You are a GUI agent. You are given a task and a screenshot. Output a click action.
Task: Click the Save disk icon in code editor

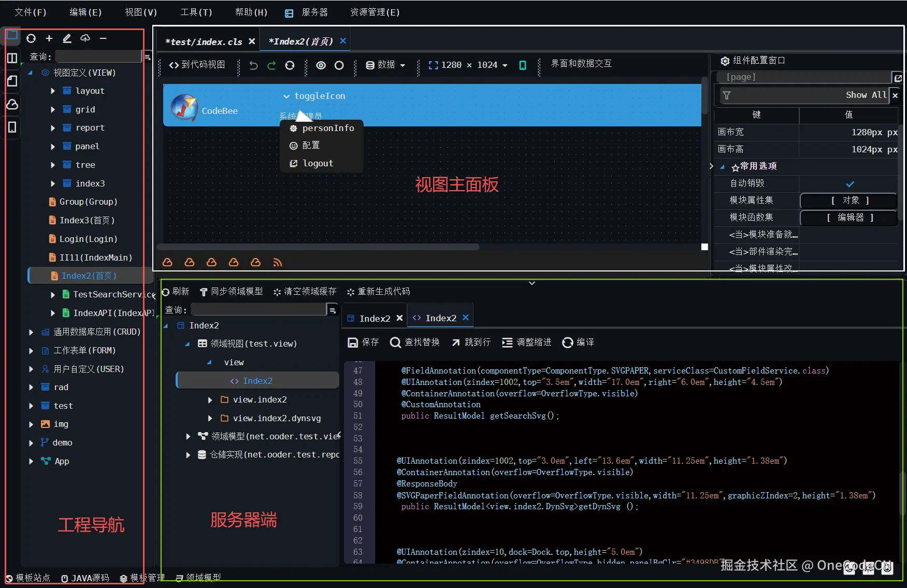click(x=353, y=342)
